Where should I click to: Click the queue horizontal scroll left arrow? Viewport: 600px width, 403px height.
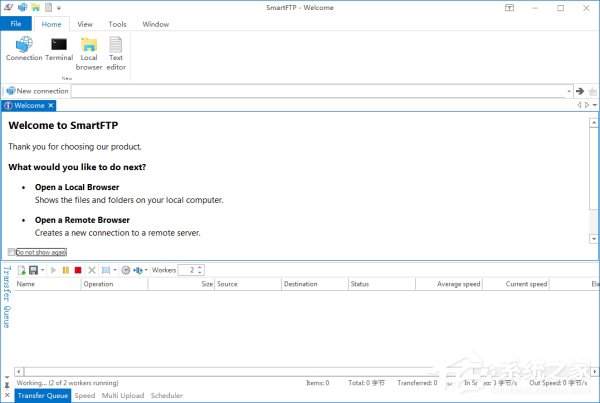[x=19, y=372]
